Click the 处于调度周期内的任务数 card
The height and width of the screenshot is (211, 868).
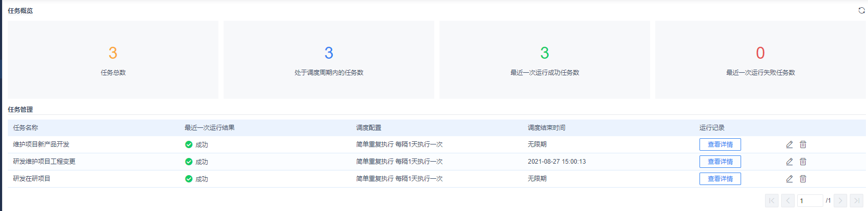point(329,60)
